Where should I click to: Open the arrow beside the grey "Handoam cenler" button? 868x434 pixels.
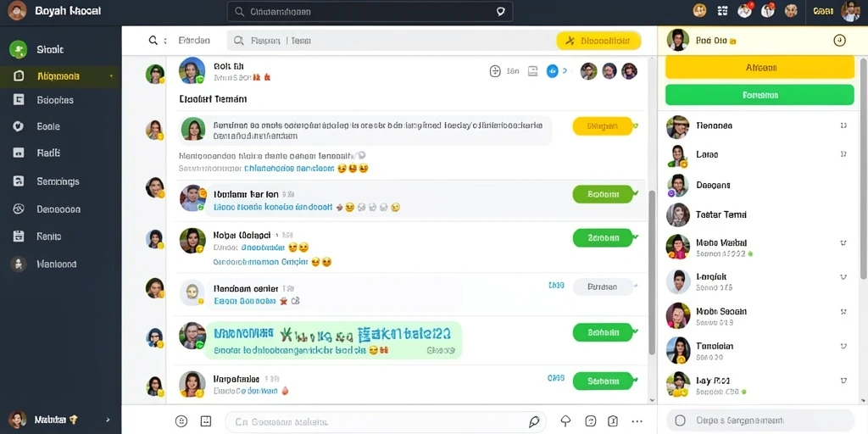637,287
